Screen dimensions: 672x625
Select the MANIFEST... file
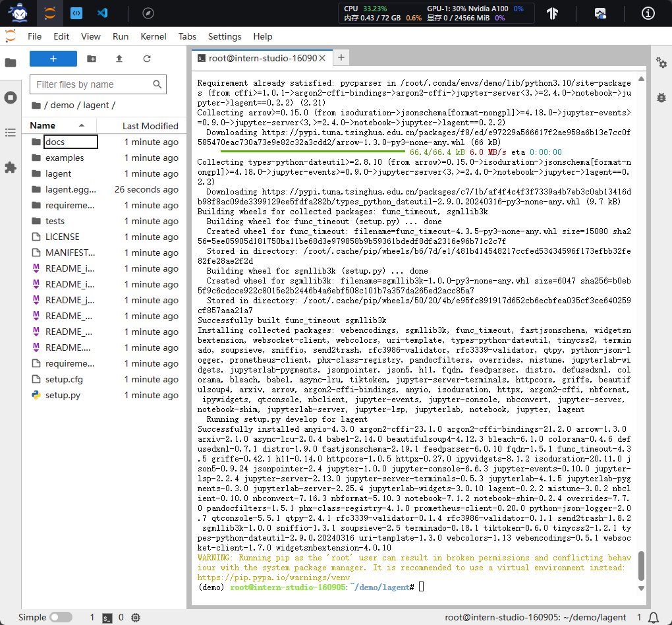tap(105, 253)
